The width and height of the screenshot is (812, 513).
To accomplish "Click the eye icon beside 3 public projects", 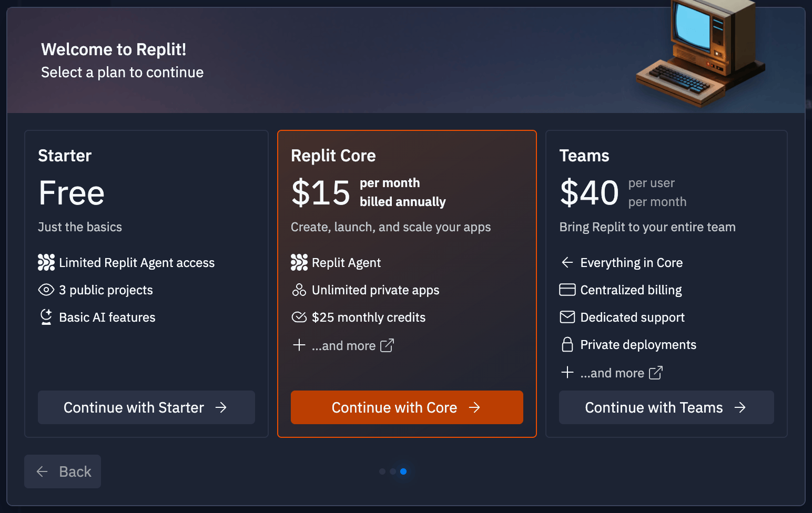I will pyautogui.click(x=46, y=290).
